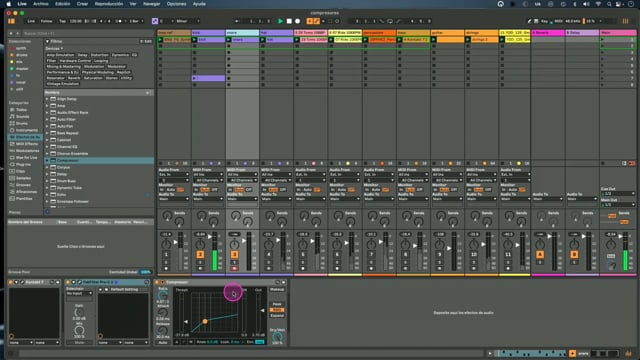This screenshot has width=640, height=360.
Task: Launch the kick clip in scene one
Action: coord(195,40)
